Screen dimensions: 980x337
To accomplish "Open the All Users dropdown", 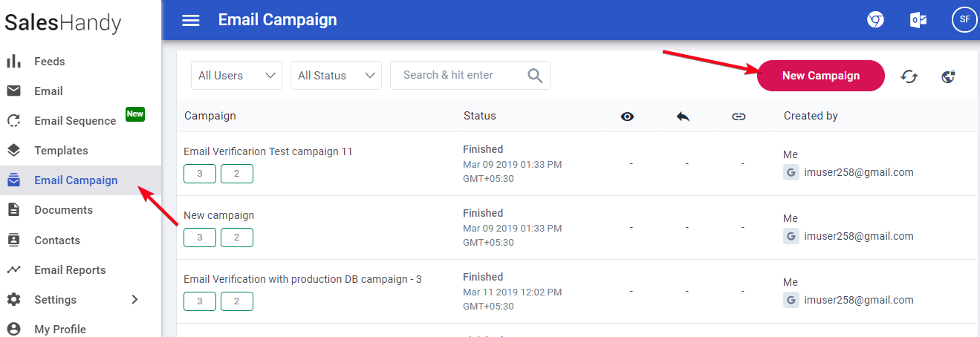I will click(x=236, y=75).
